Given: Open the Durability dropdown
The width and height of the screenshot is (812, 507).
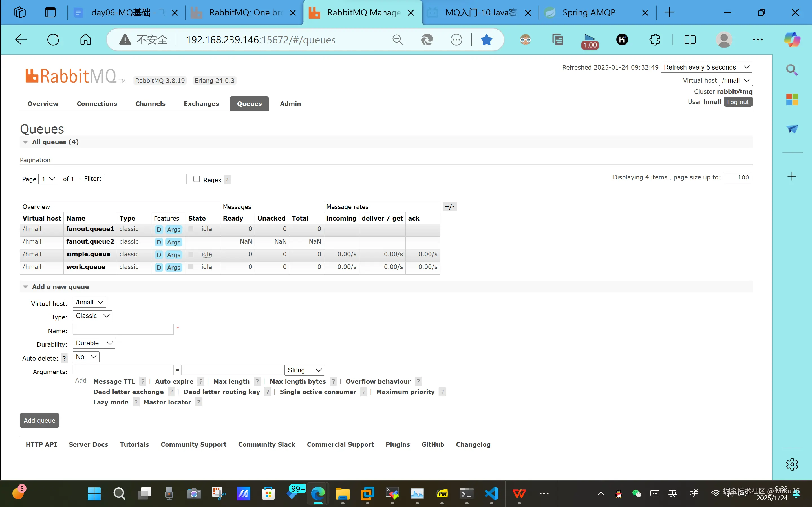Looking at the screenshot, I should click(x=94, y=343).
